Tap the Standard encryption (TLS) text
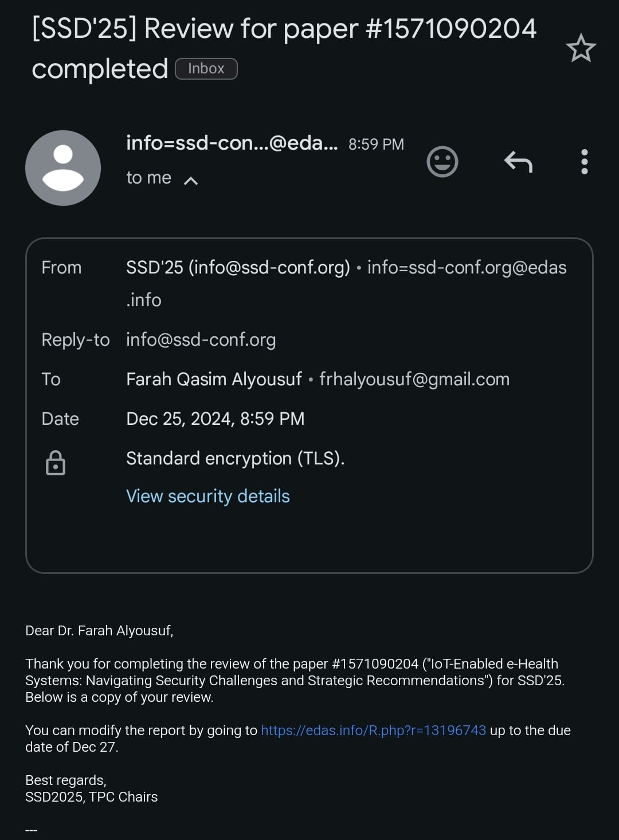The image size is (619, 840). click(236, 458)
